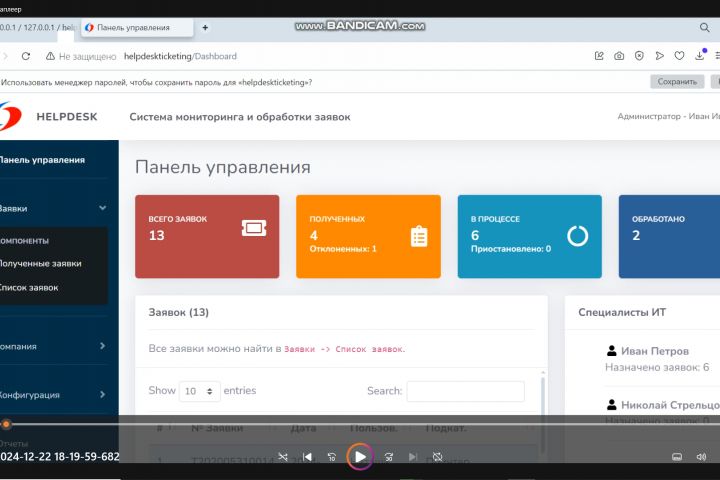This screenshot has height=480, width=720.
Task: Click the ad blocker shield icon
Action: pyautogui.click(x=639, y=56)
